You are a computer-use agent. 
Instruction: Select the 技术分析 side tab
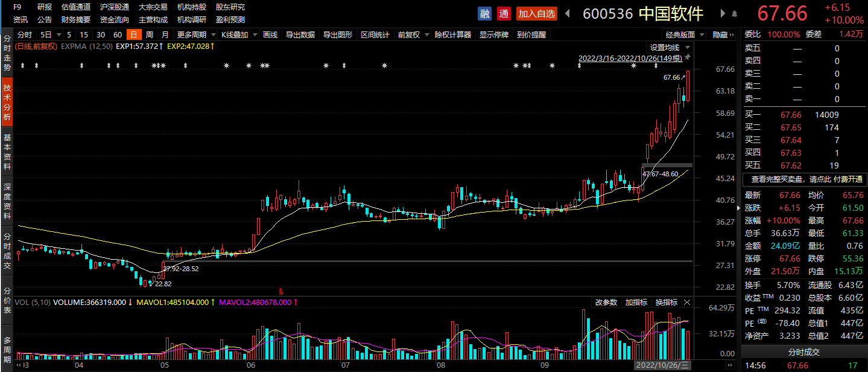click(x=7, y=101)
